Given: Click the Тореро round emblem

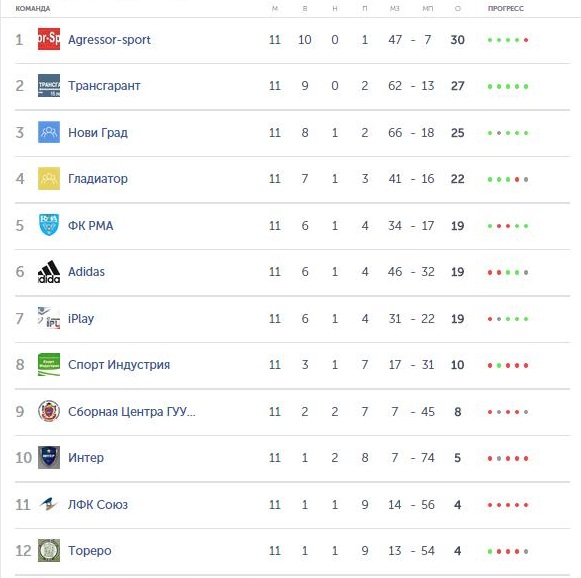Looking at the screenshot, I should point(49,551).
